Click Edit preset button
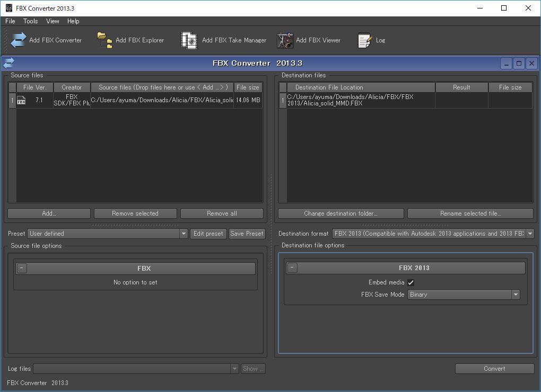 pyautogui.click(x=208, y=234)
